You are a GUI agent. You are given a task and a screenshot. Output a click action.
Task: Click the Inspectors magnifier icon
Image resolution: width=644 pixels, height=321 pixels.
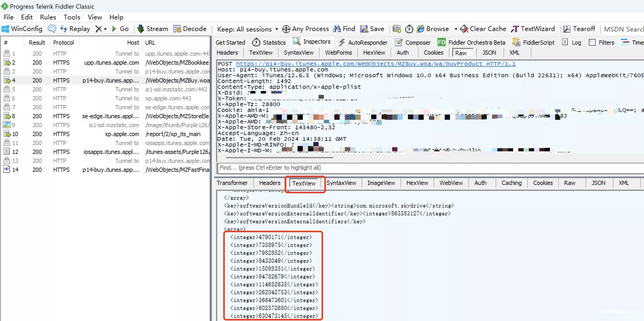[297, 41]
